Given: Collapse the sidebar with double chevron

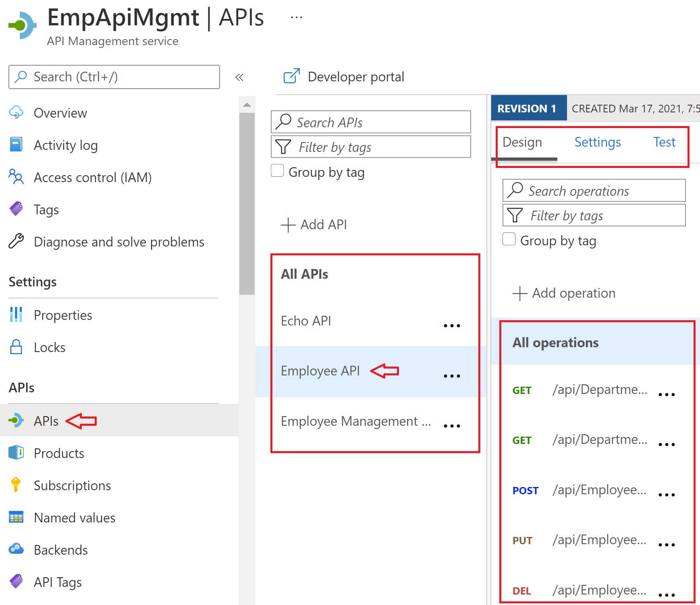Looking at the screenshot, I should (x=239, y=77).
